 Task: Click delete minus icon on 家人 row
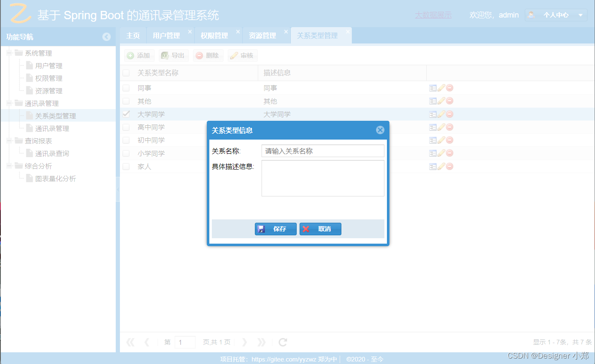[x=450, y=166]
